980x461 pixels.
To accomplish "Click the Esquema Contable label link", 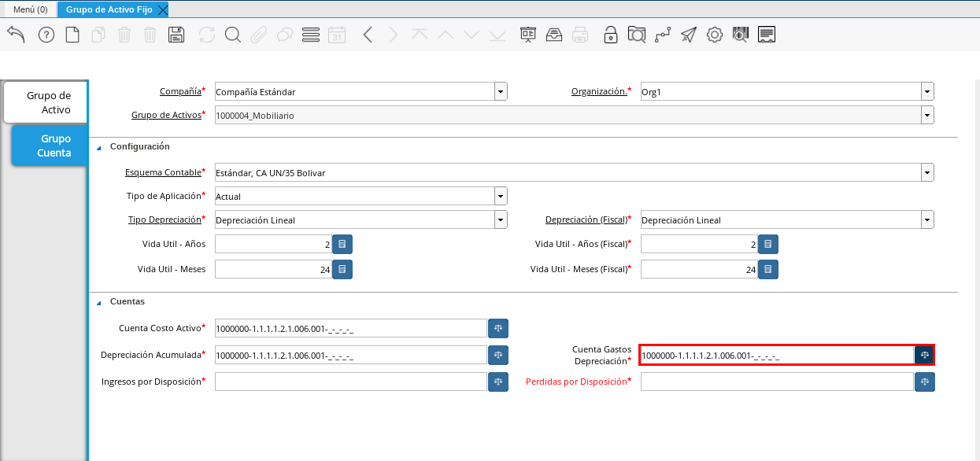I will 163,171.
